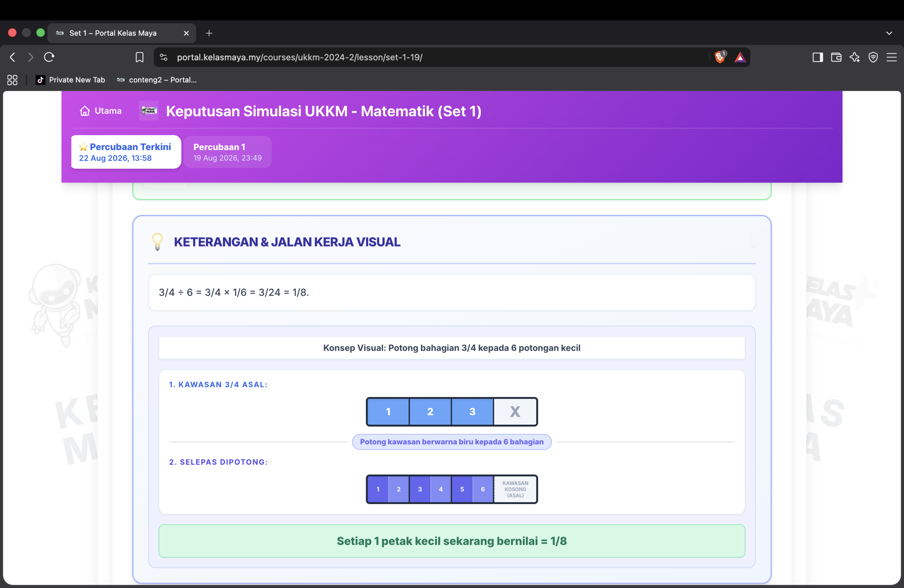Open the apps grid in bookmarks bar
The height and width of the screenshot is (588, 904).
(12, 80)
